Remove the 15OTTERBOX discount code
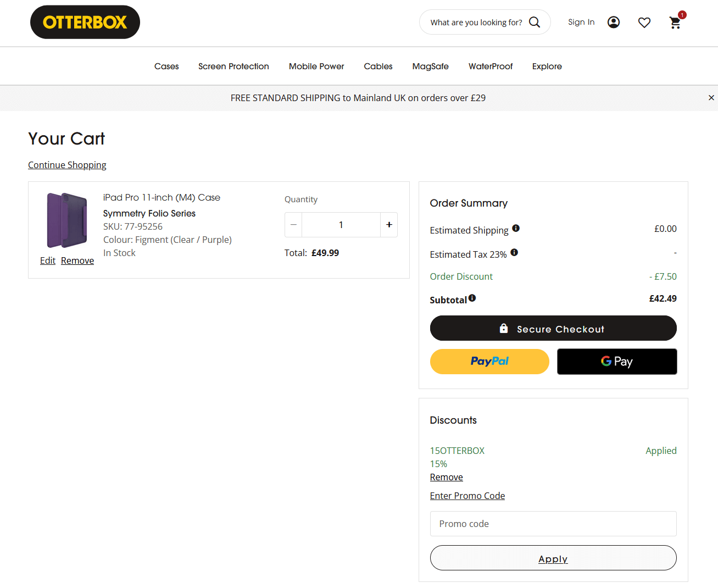Screen dimensions: 718x588 click(x=447, y=477)
